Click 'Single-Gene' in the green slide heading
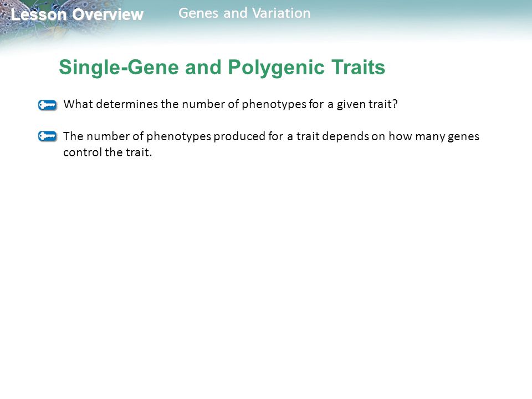 tap(119, 68)
